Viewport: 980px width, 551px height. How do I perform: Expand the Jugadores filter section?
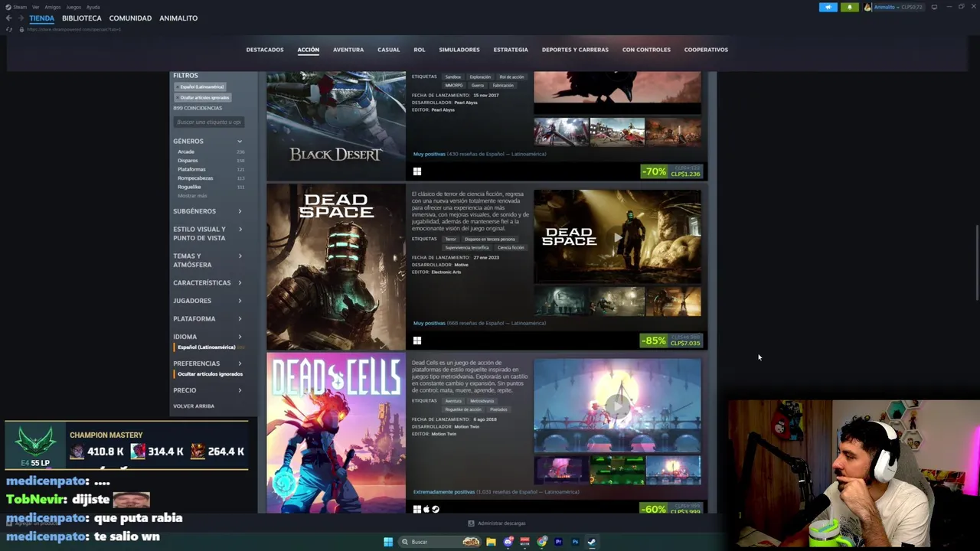(x=207, y=301)
